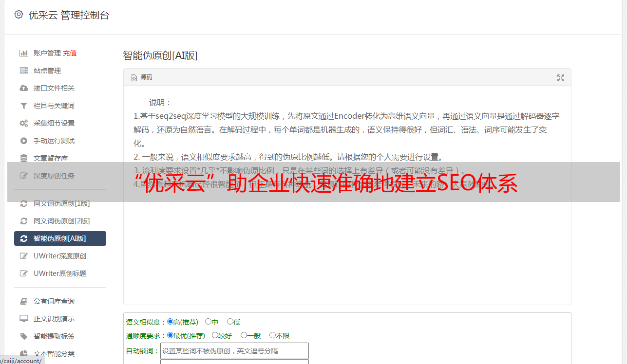This screenshot has width=627, height=364.
Task: Click the refresh icon for 同义词伪原创[1版]
Action: (23, 203)
